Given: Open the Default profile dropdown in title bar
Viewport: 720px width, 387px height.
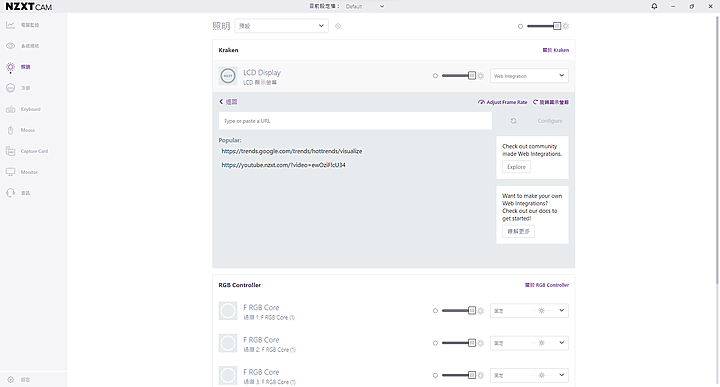Looking at the screenshot, I should tap(365, 6).
